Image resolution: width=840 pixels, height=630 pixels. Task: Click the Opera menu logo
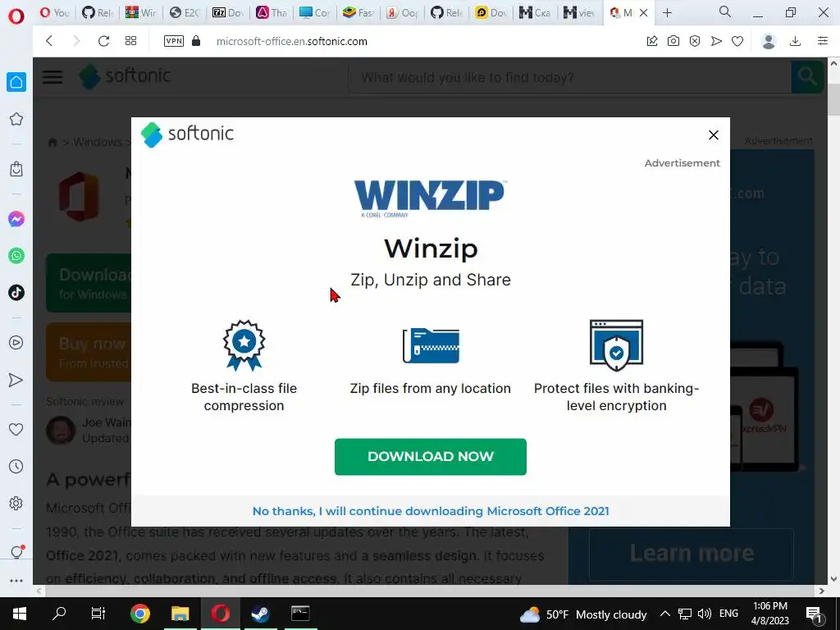click(x=16, y=16)
